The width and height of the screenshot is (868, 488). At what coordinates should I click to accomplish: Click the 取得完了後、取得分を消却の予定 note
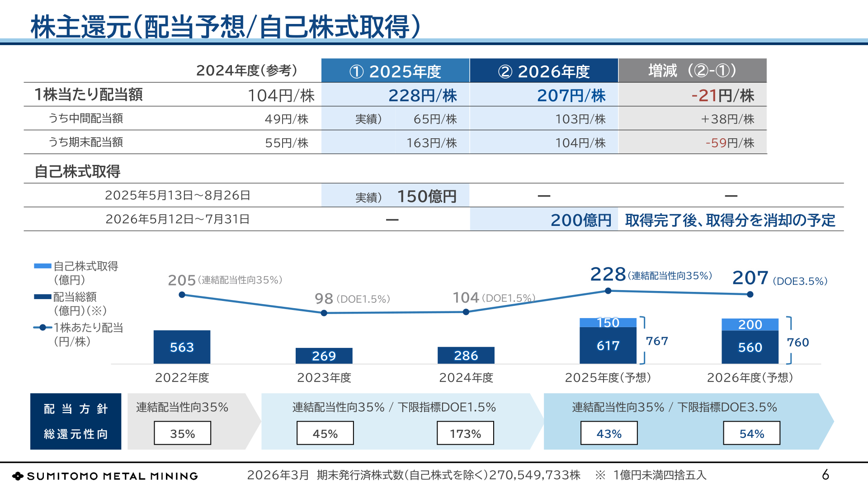(730, 220)
